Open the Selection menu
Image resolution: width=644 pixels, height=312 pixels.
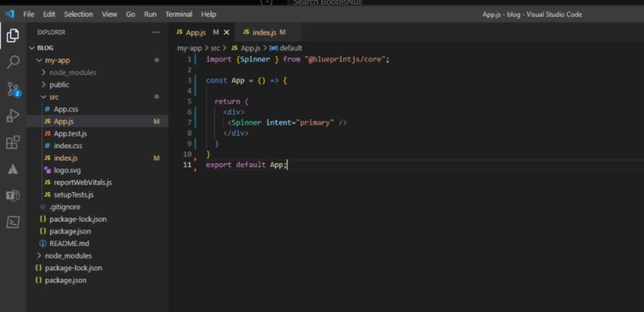(78, 14)
